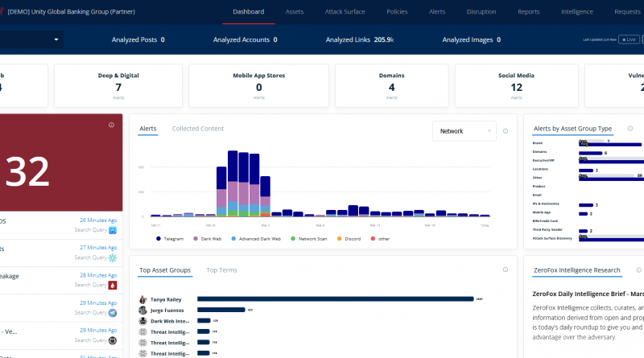Toggle Live update button
The width and height of the screenshot is (644, 358).
629,39
